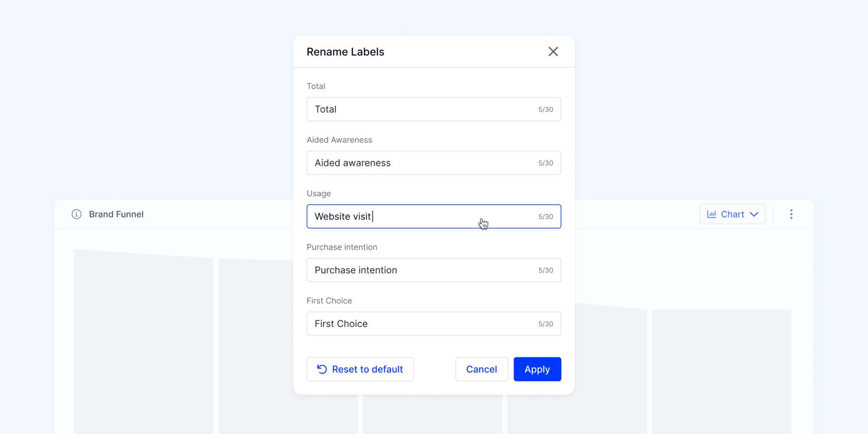
Task: Click the first funnel bar on left
Action: coord(144,341)
